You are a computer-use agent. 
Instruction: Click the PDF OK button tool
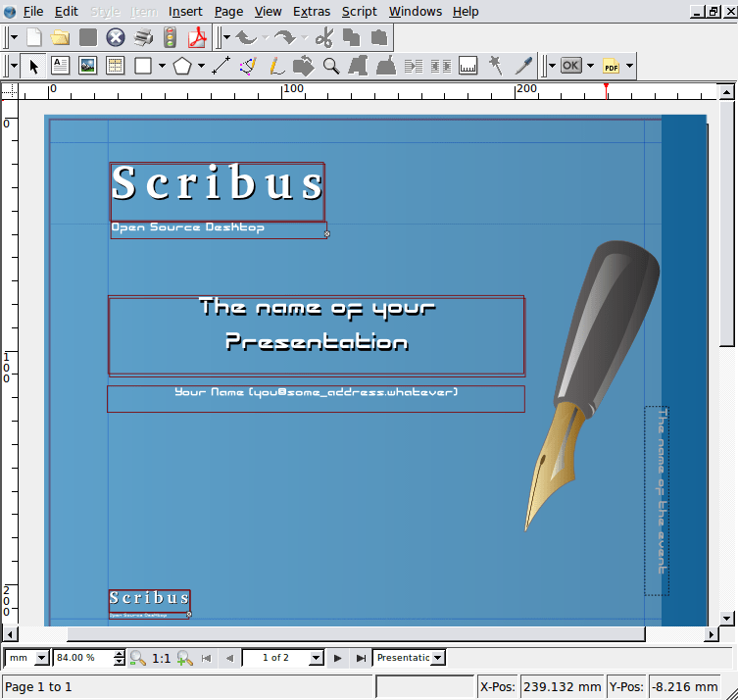(x=571, y=66)
